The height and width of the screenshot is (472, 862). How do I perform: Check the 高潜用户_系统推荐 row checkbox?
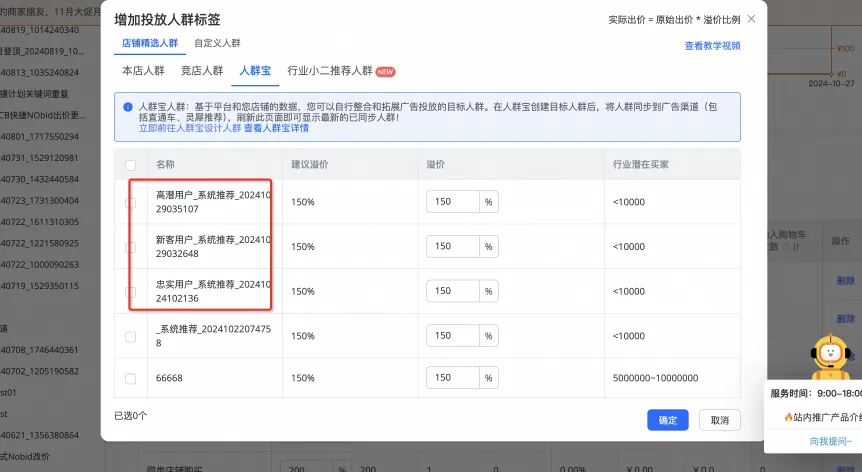131,202
